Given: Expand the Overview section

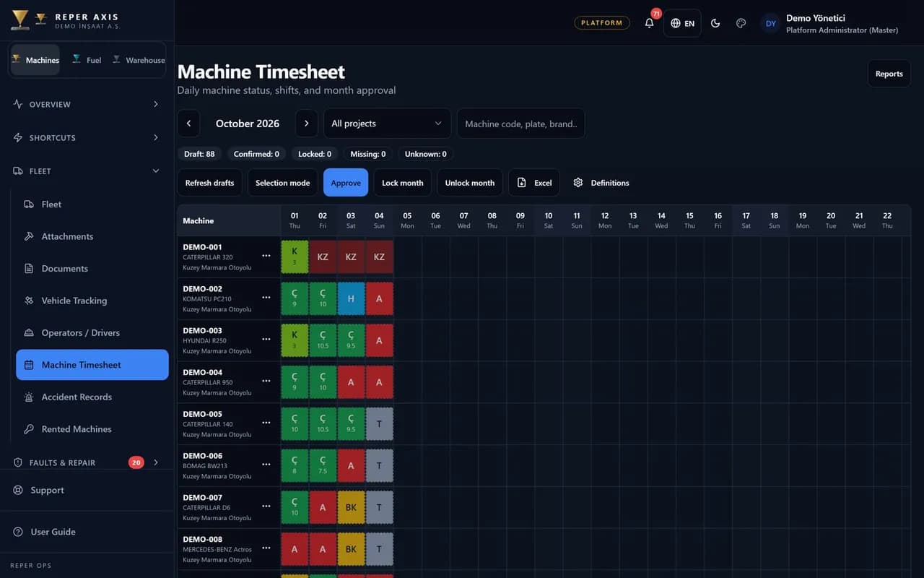Looking at the screenshot, I should 87,104.
